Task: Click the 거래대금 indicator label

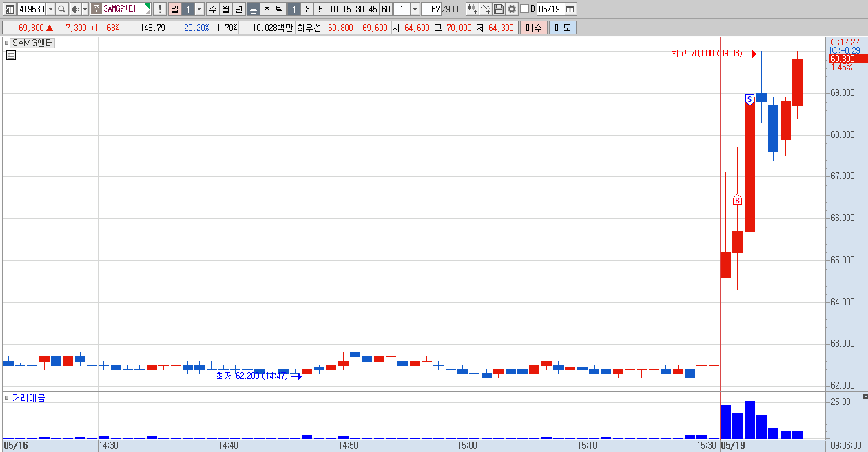Action: pyautogui.click(x=29, y=398)
